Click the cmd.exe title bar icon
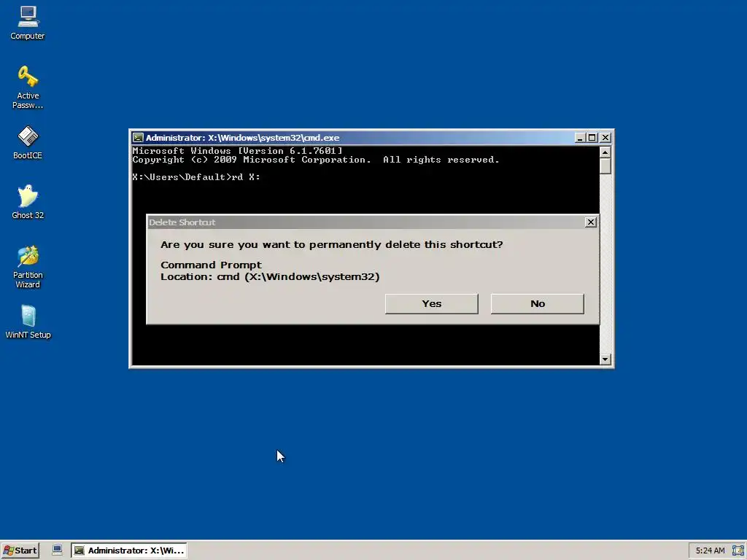 138,138
